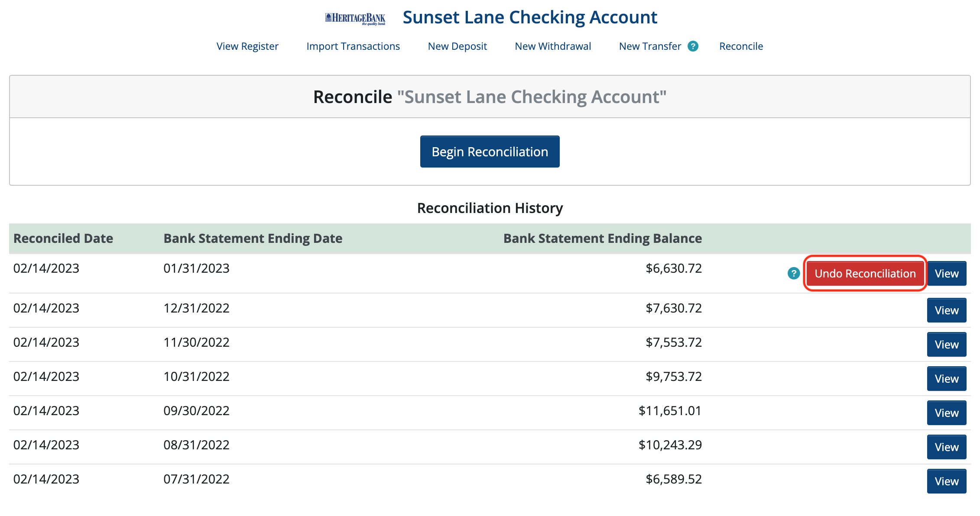The width and height of the screenshot is (980, 516).
Task: Open the View Register link
Action: pos(247,46)
